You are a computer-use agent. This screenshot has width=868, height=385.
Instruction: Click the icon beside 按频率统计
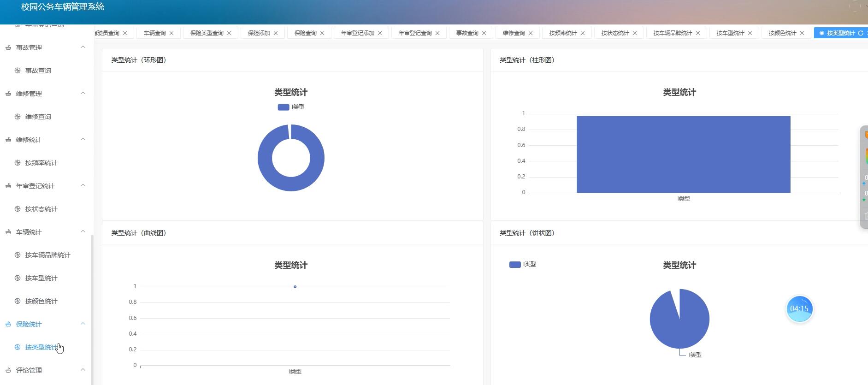coord(18,163)
